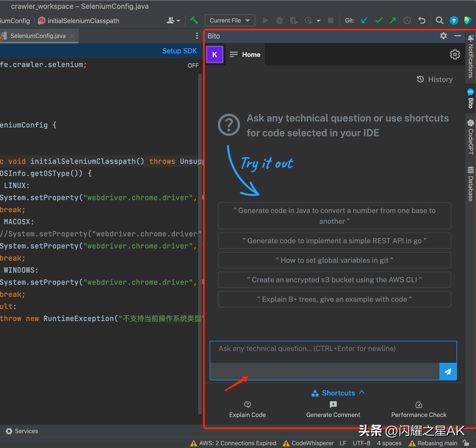Click the green hammer Build icon
Screen dimensions: 476x448
[194, 20]
